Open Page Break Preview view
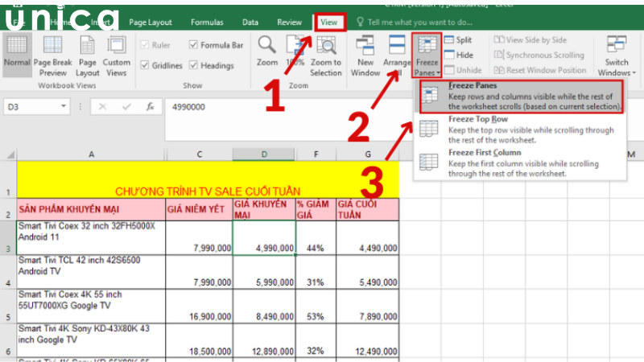 pyautogui.click(x=52, y=56)
